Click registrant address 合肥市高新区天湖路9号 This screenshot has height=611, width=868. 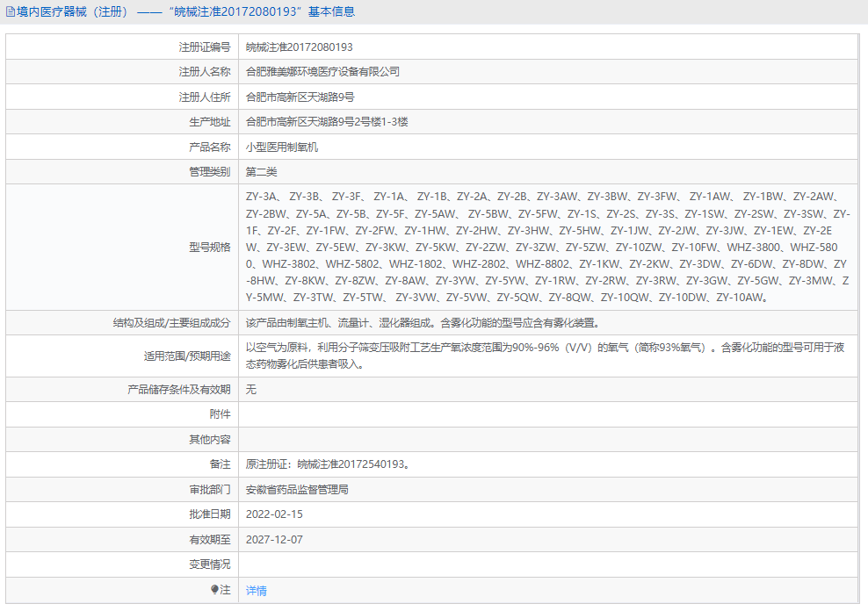(300, 97)
